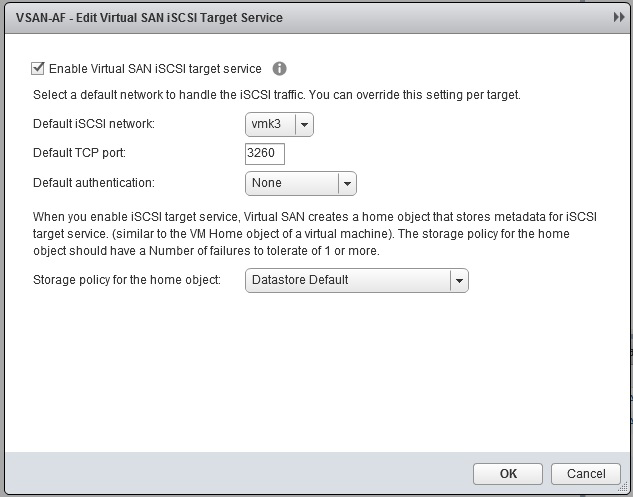Click the info icon beside the iSCSI service option
This screenshot has width=633, height=497.
280,69
